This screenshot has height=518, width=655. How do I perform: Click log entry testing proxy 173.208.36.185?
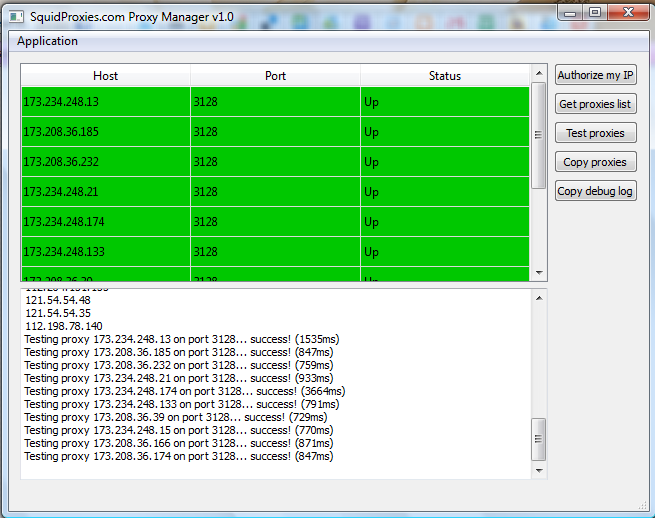pyautogui.click(x=179, y=352)
